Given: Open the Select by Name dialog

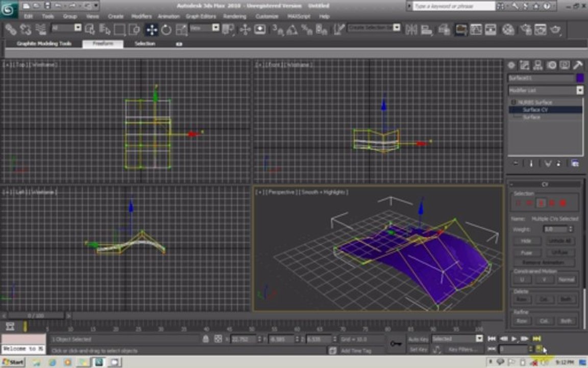Looking at the screenshot, I should pyautogui.click(x=105, y=29).
